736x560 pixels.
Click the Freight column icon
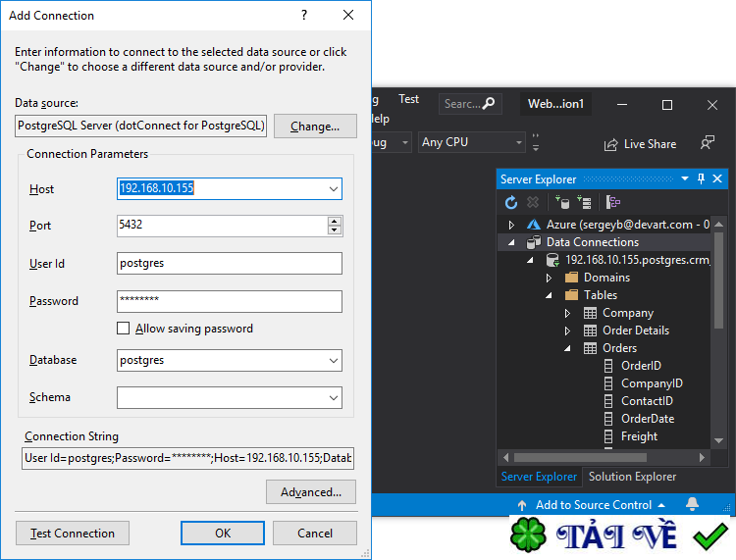[x=608, y=436]
